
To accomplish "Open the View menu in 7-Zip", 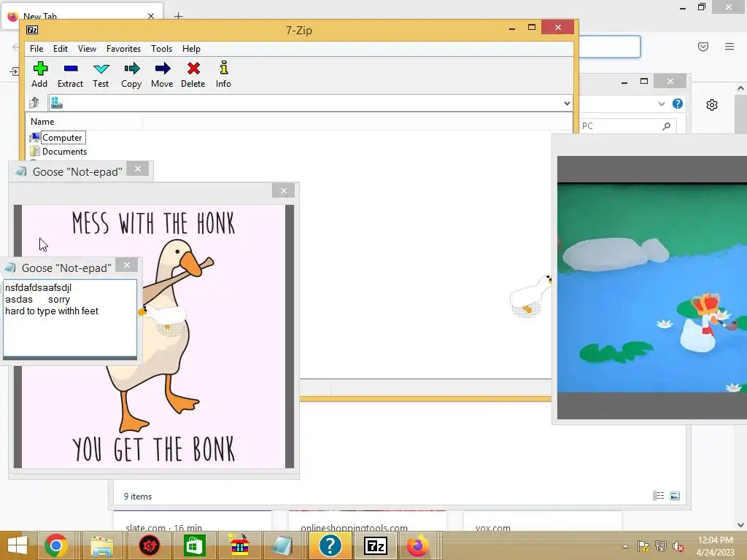I will pyautogui.click(x=88, y=49).
